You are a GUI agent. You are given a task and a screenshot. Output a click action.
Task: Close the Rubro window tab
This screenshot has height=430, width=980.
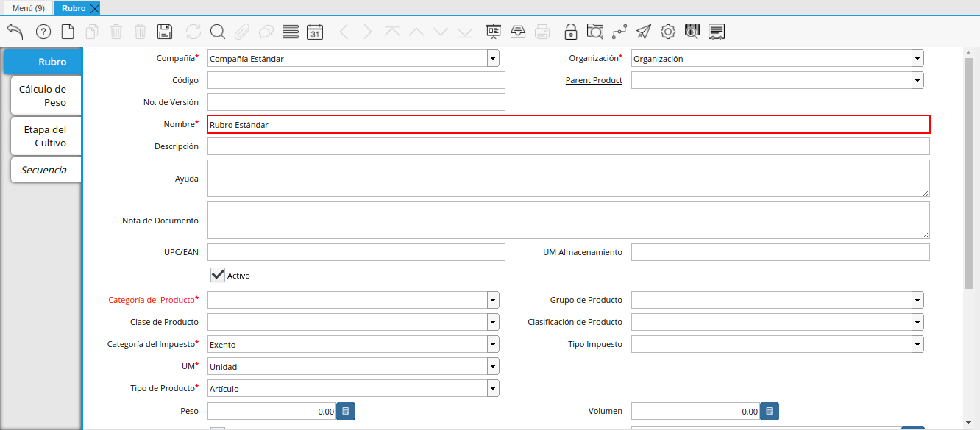(94, 8)
